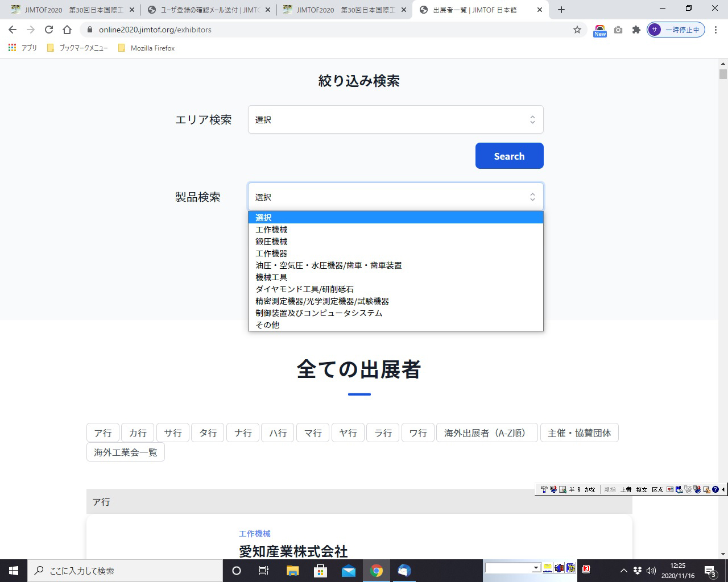The image size is (728, 582).
Task: Close the 出展者一覧 tab
Action: tap(540, 10)
